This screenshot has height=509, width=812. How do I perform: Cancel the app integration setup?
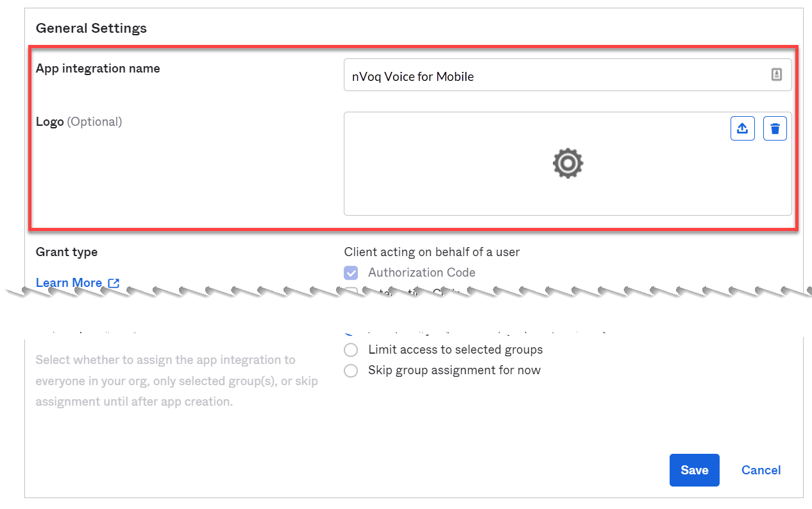[761, 470]
